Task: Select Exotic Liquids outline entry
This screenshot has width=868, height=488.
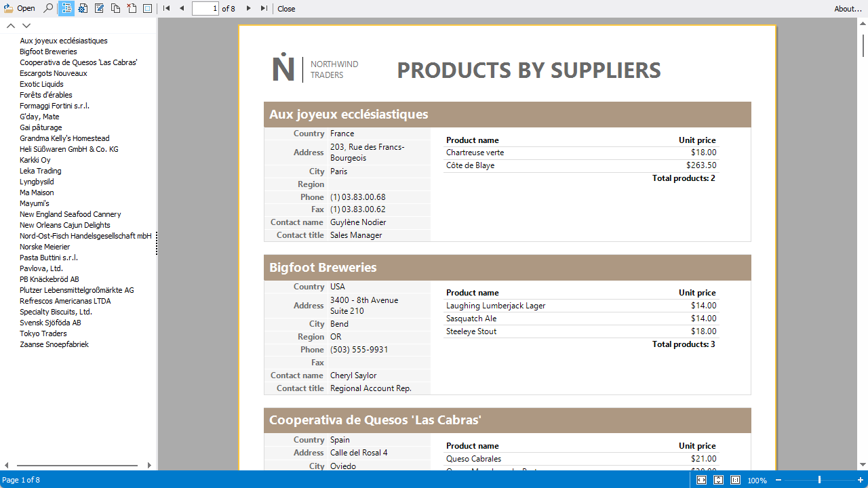Action: (41, 84)
